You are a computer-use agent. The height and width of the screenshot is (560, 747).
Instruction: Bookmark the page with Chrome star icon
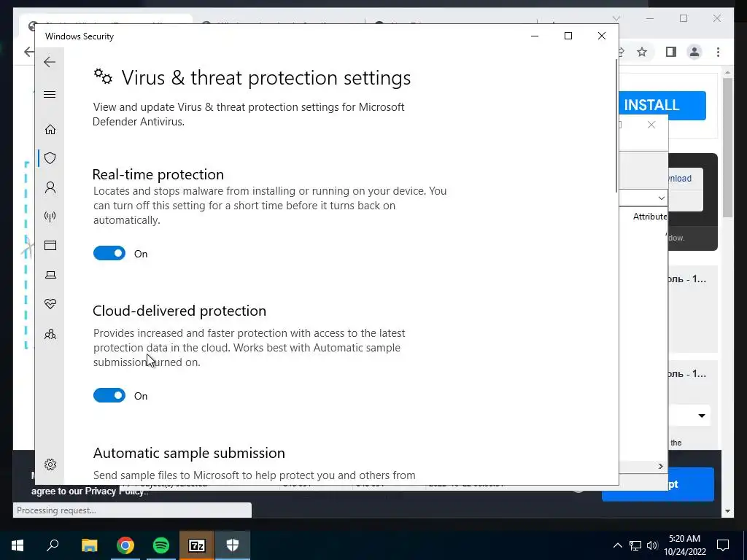642,52
